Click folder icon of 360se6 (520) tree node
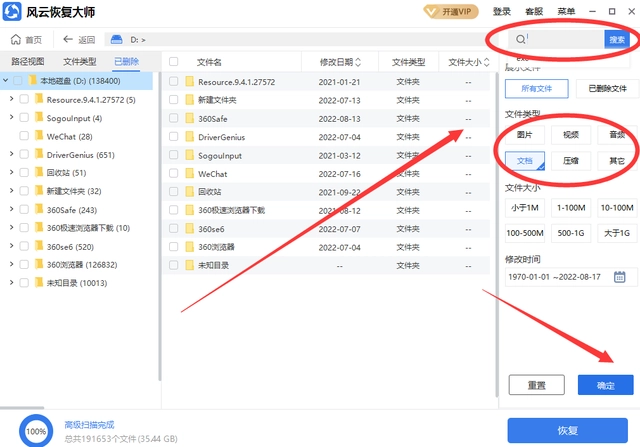Image resolution: width=640 pixels, height=447 pixels. point(39,247)
